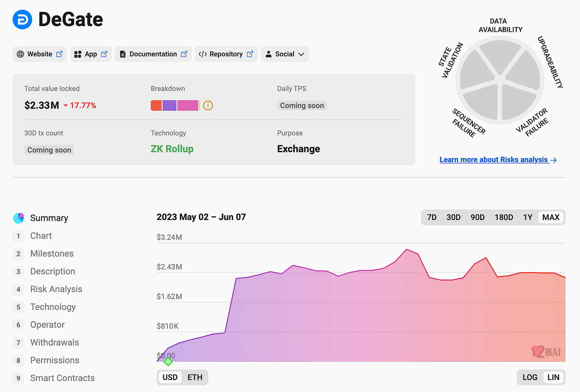Click the Validator Failure risk slice

tap(517, 102)
